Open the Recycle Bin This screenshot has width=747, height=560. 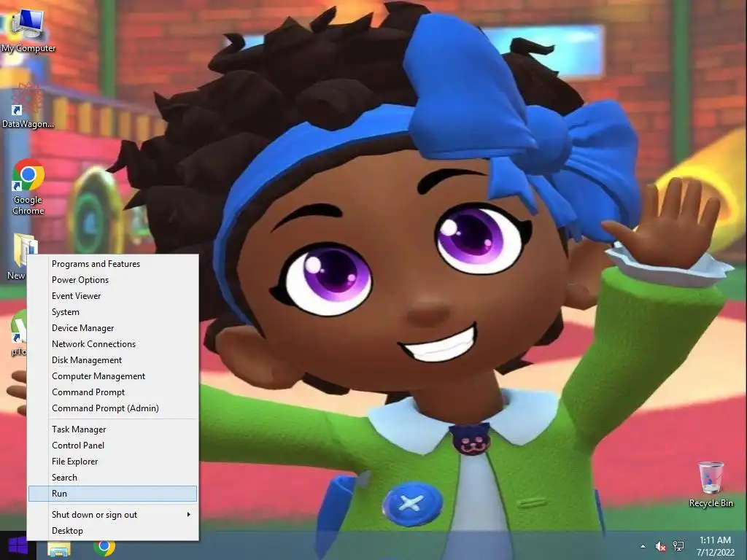click(711, 484)
